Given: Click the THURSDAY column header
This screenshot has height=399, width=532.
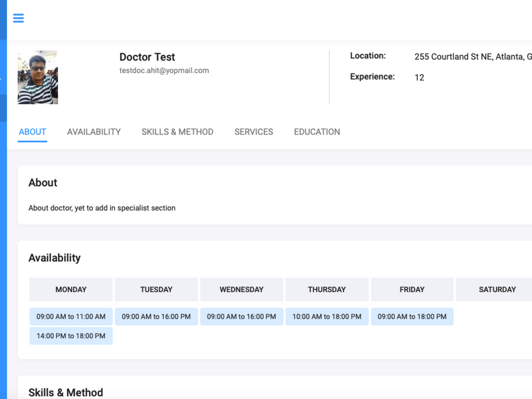Looking at the screenshot, I should 327,289.
